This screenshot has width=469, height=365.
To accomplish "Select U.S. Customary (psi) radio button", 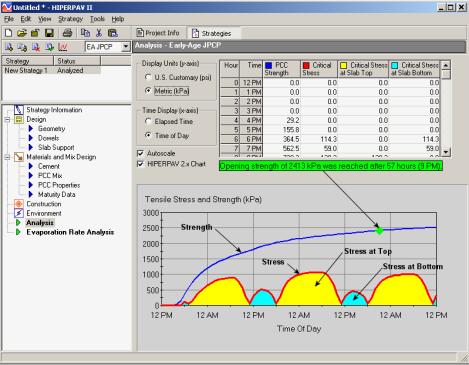I will [x=148, y=77].
